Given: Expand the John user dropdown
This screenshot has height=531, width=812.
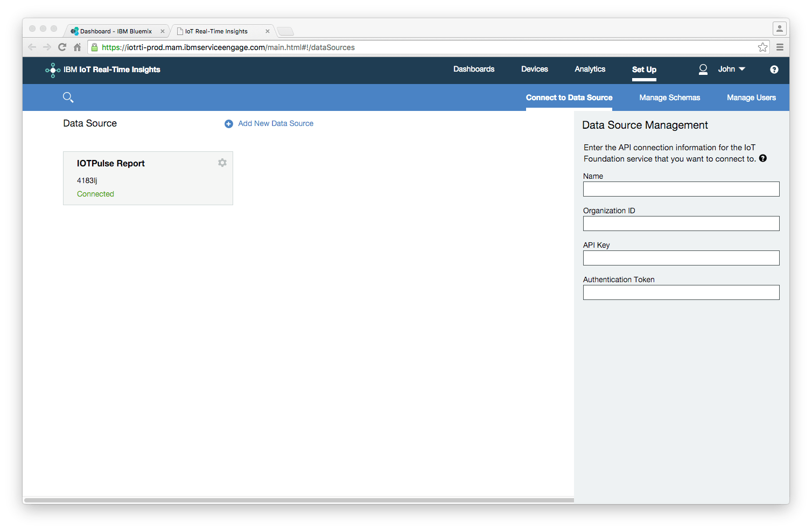Looking at the screenshot, I should (732, 69).
